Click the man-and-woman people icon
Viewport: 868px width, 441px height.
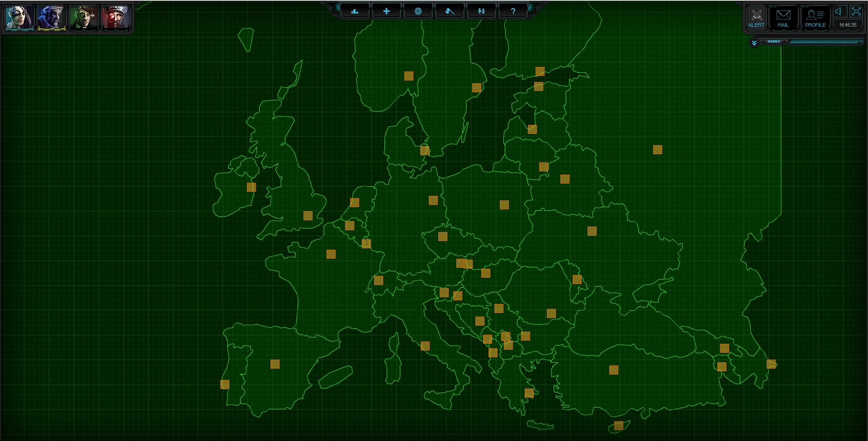481,11
